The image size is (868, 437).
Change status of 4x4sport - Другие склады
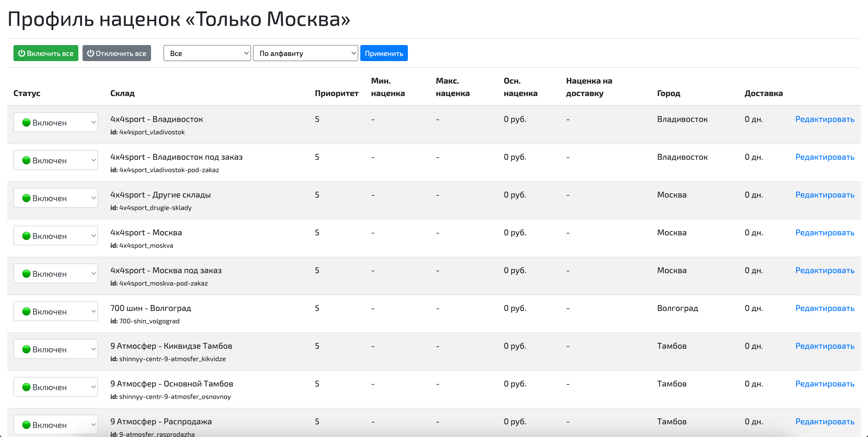click(55, 198)
